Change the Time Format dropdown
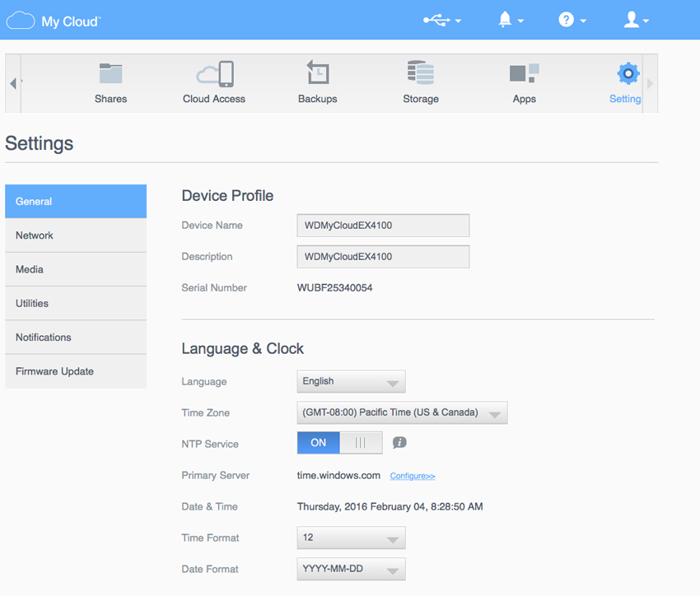Screen dimensions: 700x596 pyautogui.click(x=352, y=538)
